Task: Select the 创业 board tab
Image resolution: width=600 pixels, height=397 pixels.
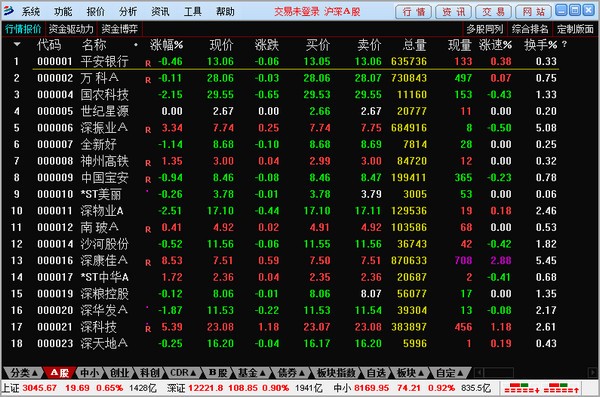Action: pos(119,372)
